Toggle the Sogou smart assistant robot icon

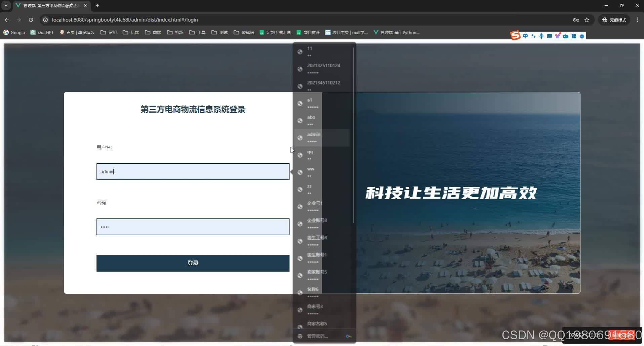click(x=566, y=36)
